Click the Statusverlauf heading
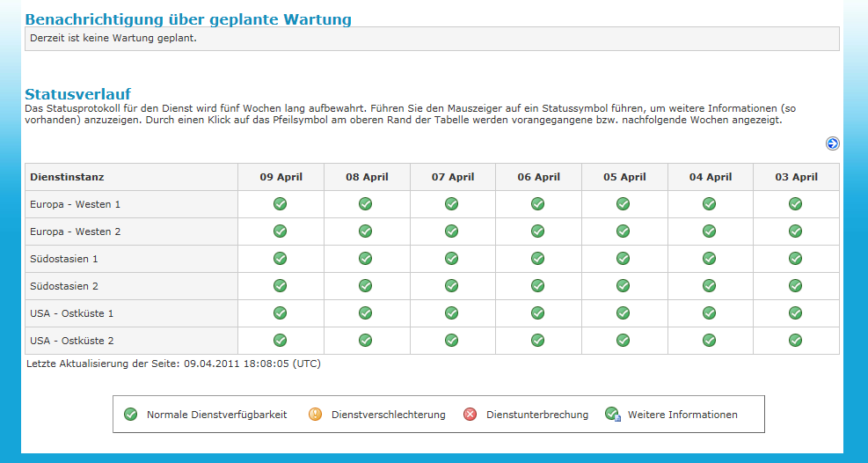Screen dimensions: 868x463 pyautogui.click(x=78, y=94)
